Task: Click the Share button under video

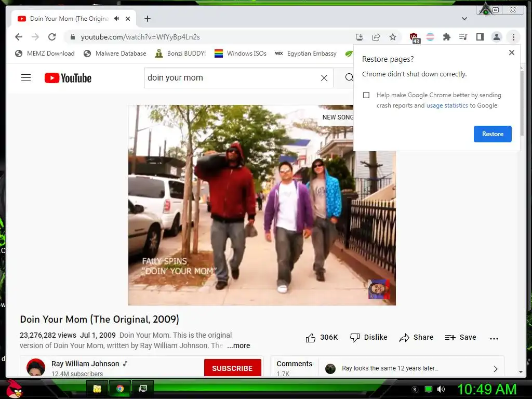Action: (416, 338)
